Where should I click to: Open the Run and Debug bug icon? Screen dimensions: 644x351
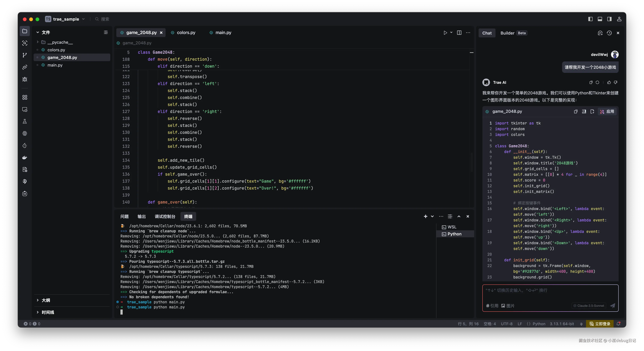25,79
